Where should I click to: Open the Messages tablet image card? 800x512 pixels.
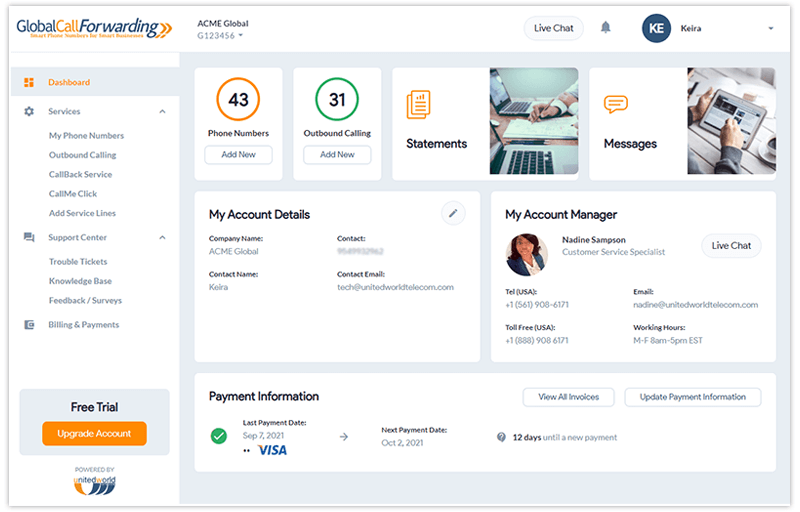click(x=732, y=121)
